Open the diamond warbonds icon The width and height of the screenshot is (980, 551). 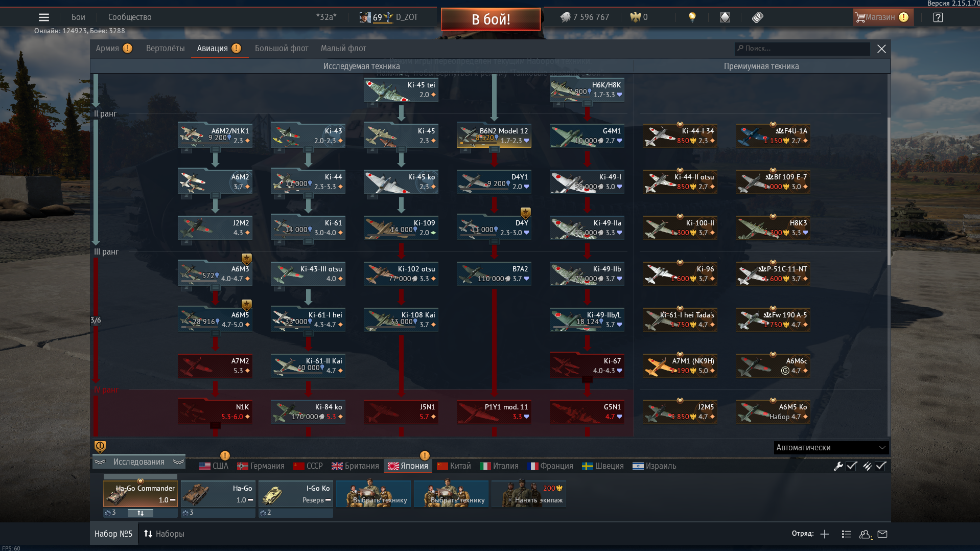click(x=725, y=17)
